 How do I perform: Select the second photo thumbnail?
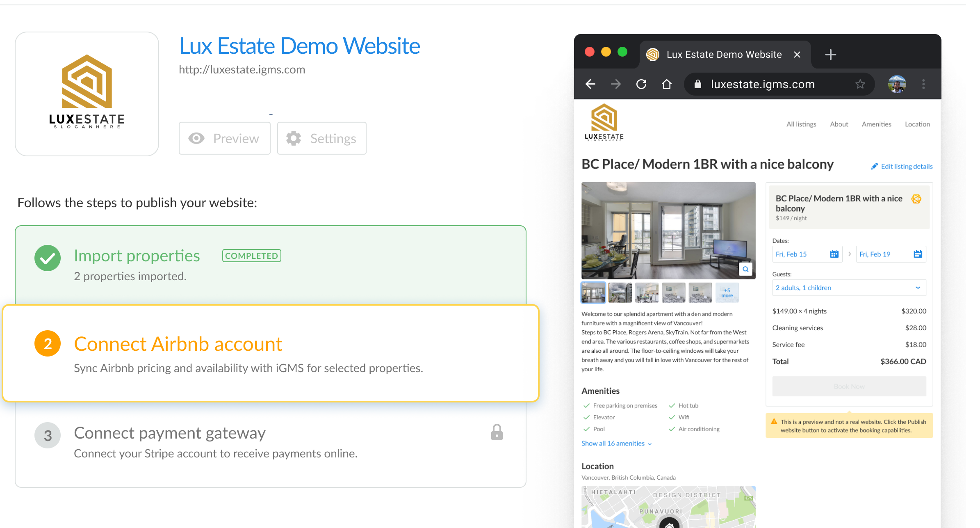pos(620,293)
